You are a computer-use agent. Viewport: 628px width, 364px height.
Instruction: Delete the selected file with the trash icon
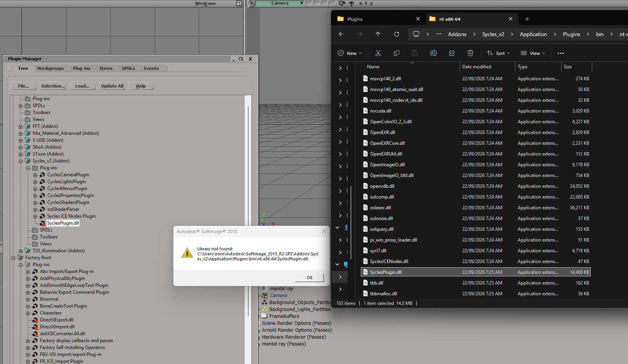click(470, 53)
